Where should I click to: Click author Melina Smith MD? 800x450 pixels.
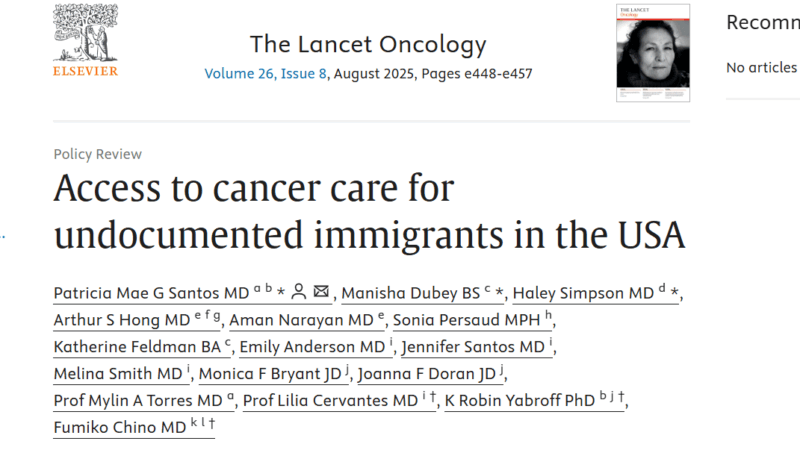(x=118, y=374)
